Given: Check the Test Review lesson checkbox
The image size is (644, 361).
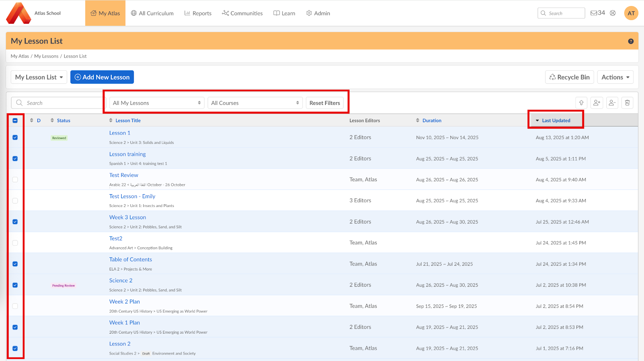Looking at the screenshot, I should click(15, 180).
